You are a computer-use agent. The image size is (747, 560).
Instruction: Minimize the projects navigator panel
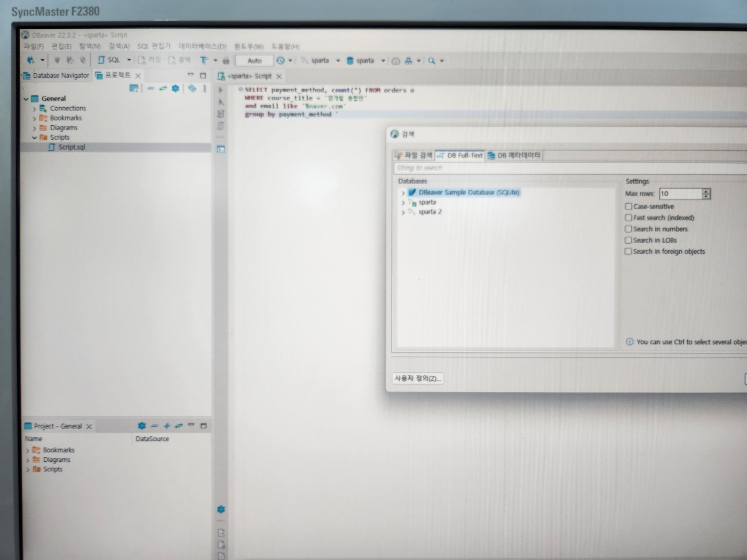[x=190, y=75]
